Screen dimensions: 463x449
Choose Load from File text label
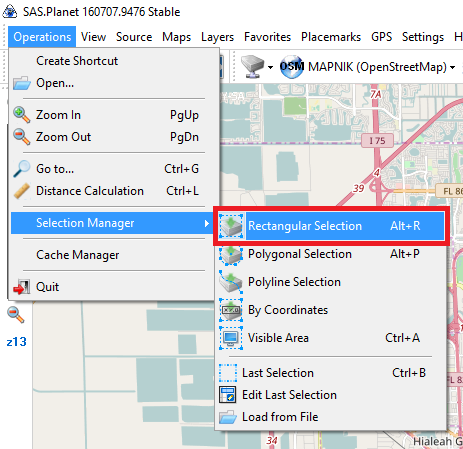(x=280, y=417)
